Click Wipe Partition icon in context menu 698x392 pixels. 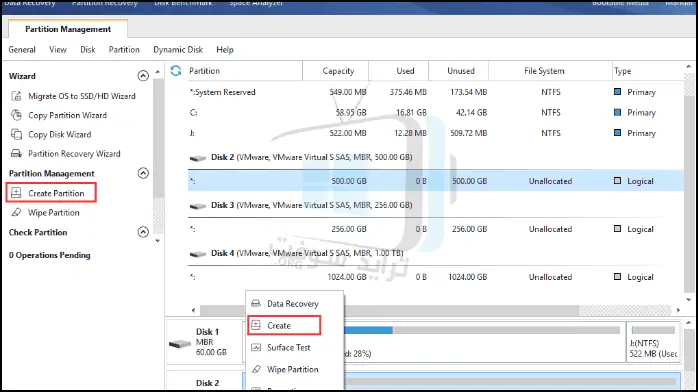(256, 369)
